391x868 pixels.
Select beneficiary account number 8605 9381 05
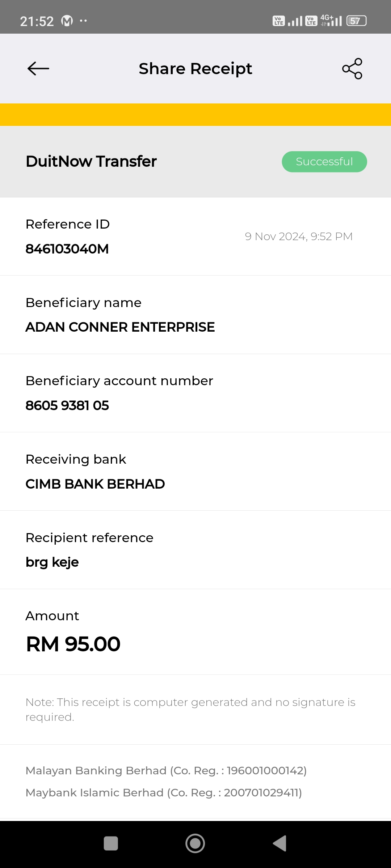click(67, 405)
